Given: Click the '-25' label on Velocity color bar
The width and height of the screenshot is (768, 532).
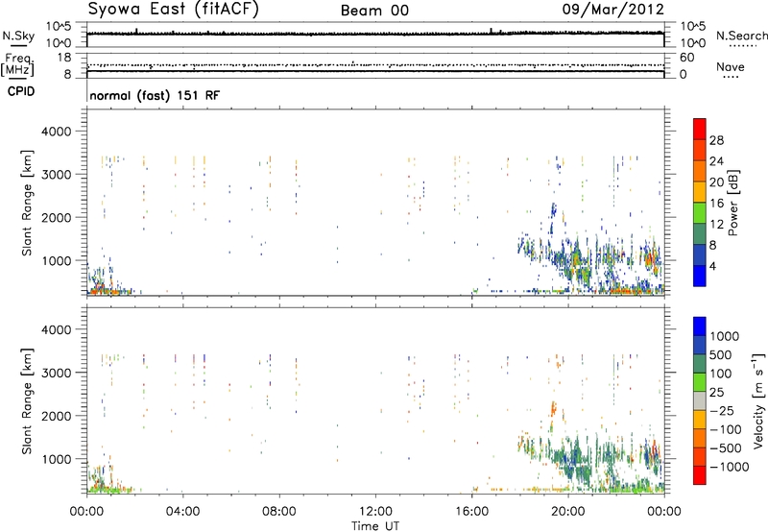Looking at the screenshot, I should coord(722,411).
